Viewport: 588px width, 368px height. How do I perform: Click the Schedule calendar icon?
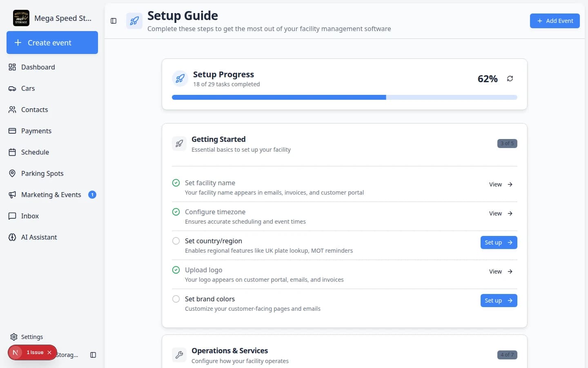[12, 152]
